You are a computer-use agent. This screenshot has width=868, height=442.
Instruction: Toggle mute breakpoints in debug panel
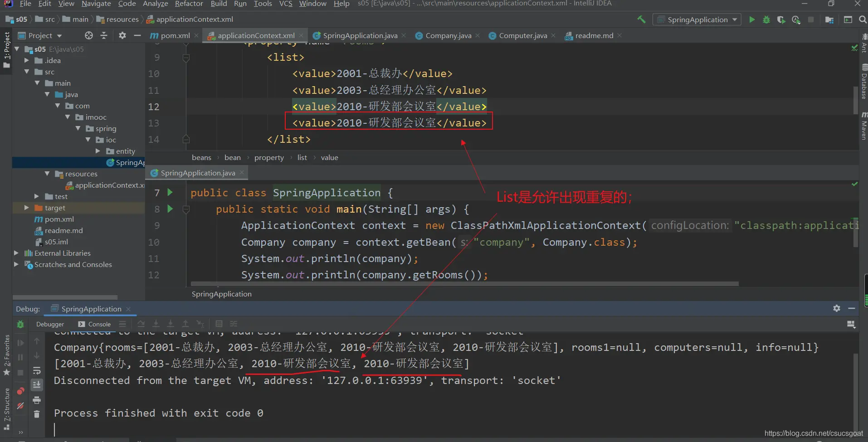point(20,406)
